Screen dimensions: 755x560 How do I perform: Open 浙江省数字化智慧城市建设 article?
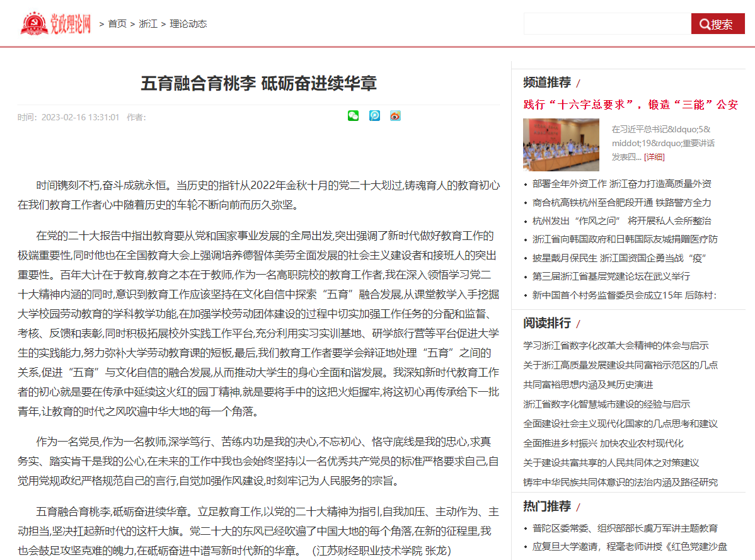coord(607,404)
